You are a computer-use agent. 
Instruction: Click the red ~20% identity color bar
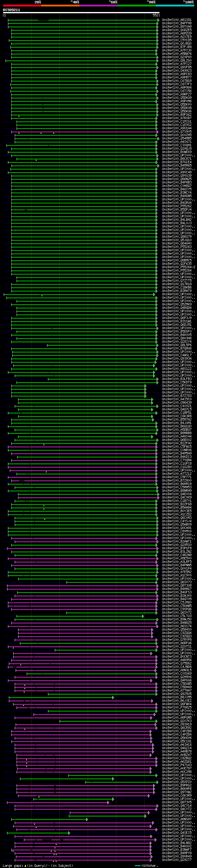[22, 6]
